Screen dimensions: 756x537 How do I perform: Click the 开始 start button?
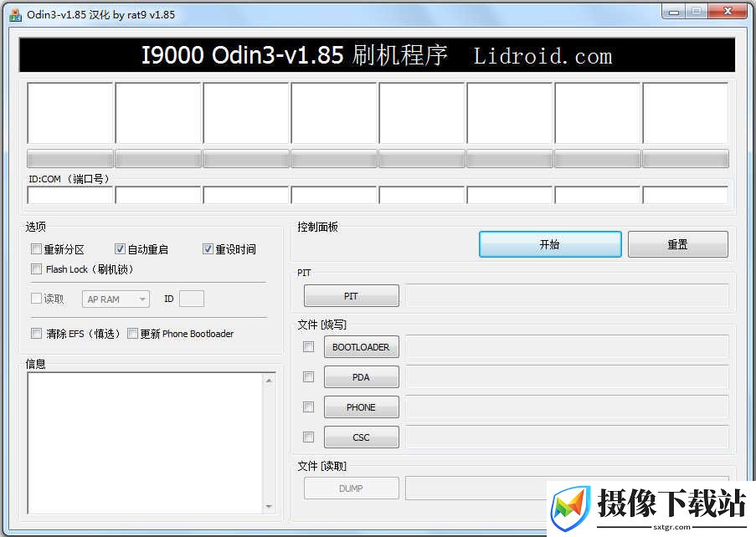(x=550, y=244)
